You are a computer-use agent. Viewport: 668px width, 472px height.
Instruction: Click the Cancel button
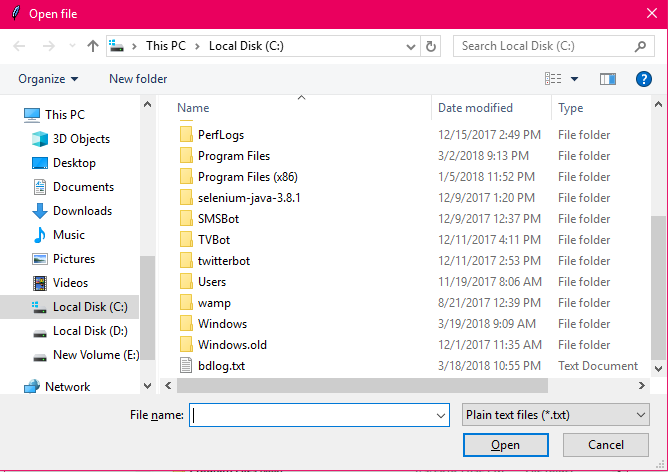pyautogui.click(x=605, y=445)
